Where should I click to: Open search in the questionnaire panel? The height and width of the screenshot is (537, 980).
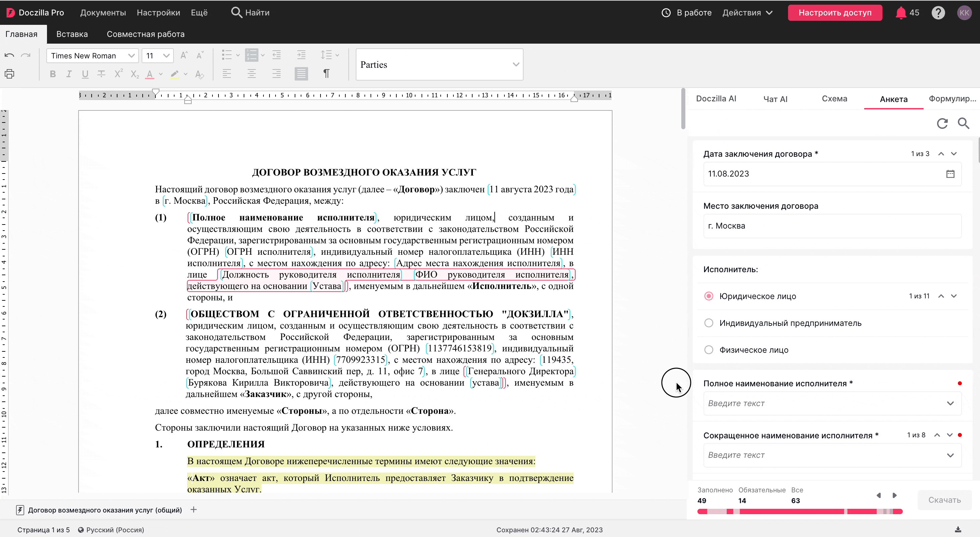click(963, 124)
